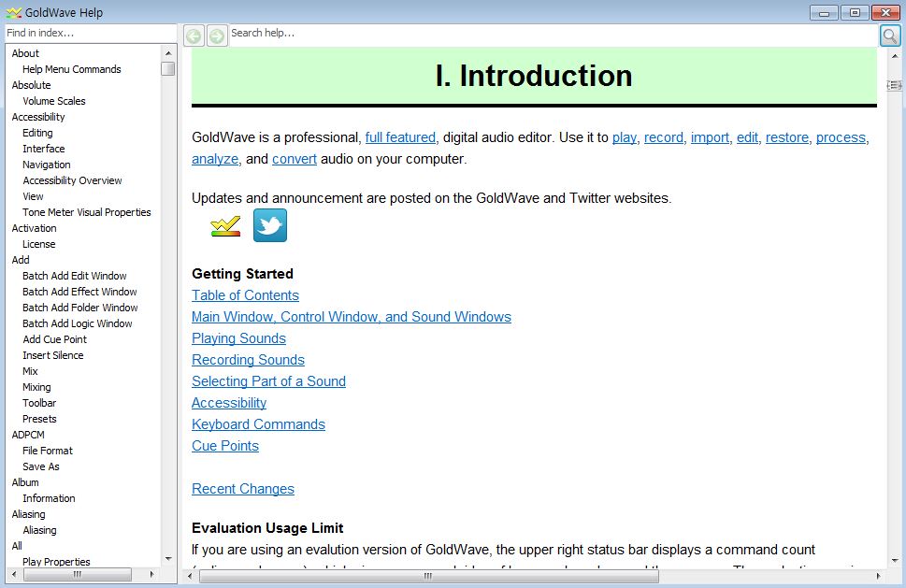Image resolution: width=906 pixels, height=588 pixels.
Task: Click the back navigation arrow icon
Action: click(194, 36)
